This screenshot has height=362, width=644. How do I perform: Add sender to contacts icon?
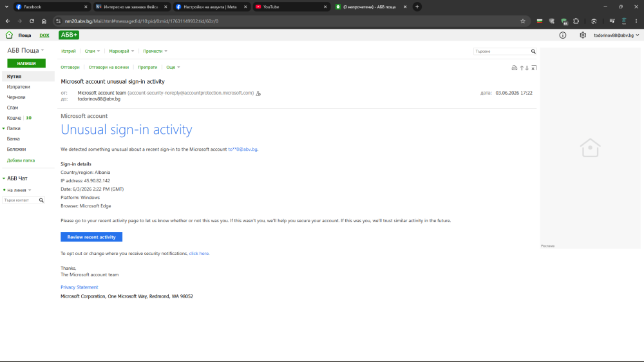pyautogui.click(x=258, y=93)
